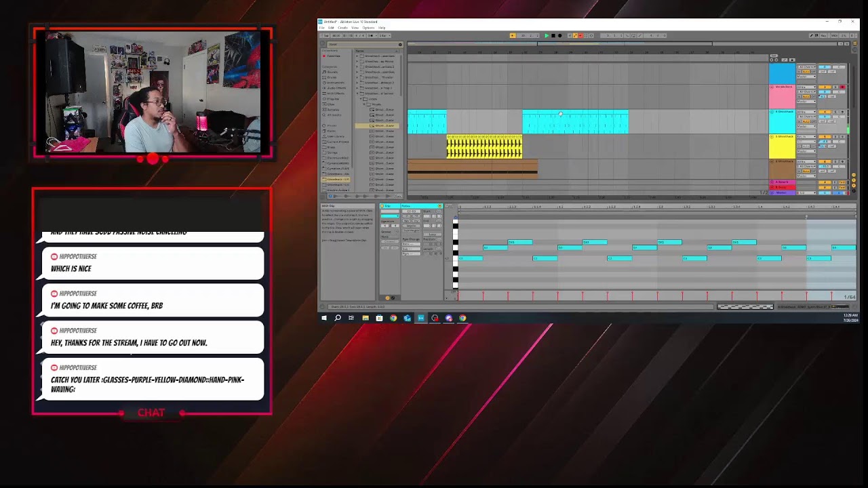The width and height of the screenshot is (868, 488).
Task: Jump to previous locator arrow
Action: [771, 60]
